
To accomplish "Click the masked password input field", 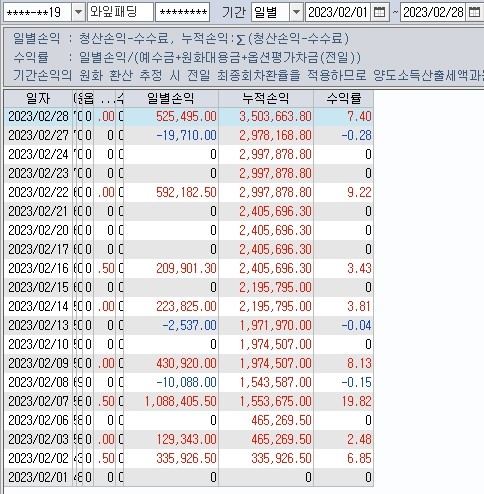I will tap(183, 12).
